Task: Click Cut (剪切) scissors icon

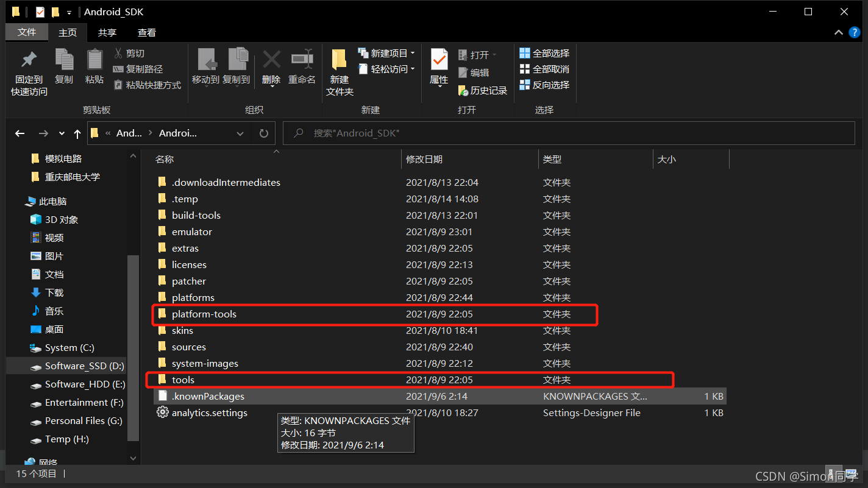Action: [118, 54]
